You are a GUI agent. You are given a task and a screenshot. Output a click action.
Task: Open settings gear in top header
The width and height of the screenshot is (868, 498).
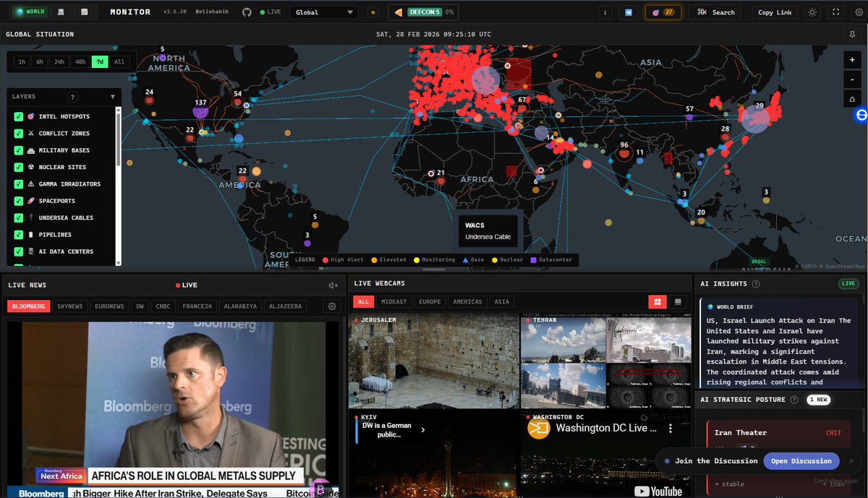859,12
